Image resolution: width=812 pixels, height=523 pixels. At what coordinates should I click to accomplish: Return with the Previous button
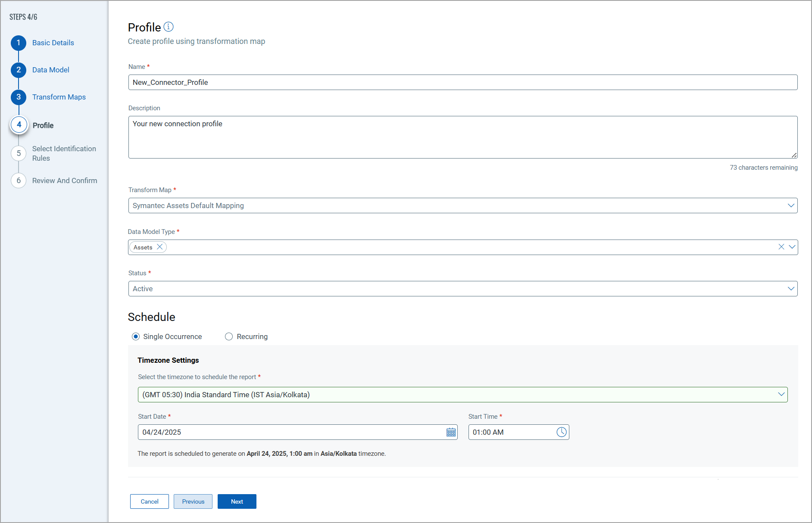193,501
